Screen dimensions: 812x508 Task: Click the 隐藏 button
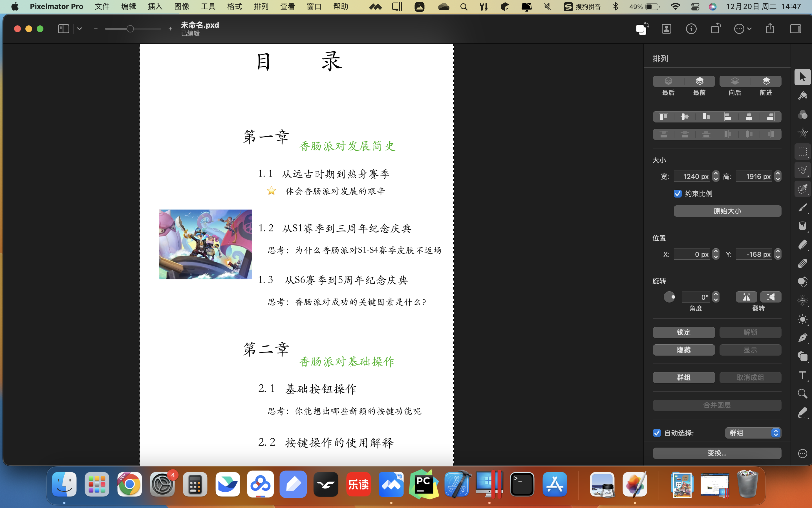click(x=683, y=350)
